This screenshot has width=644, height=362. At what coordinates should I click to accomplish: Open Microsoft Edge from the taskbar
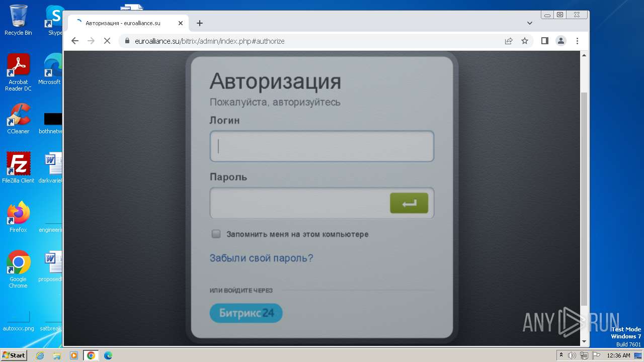[108, 355]
